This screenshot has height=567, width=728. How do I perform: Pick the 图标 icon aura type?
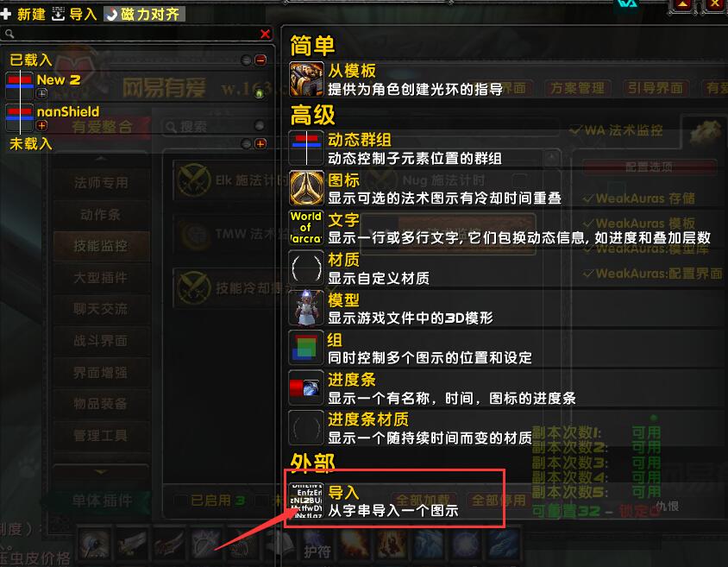coord(306,188)
